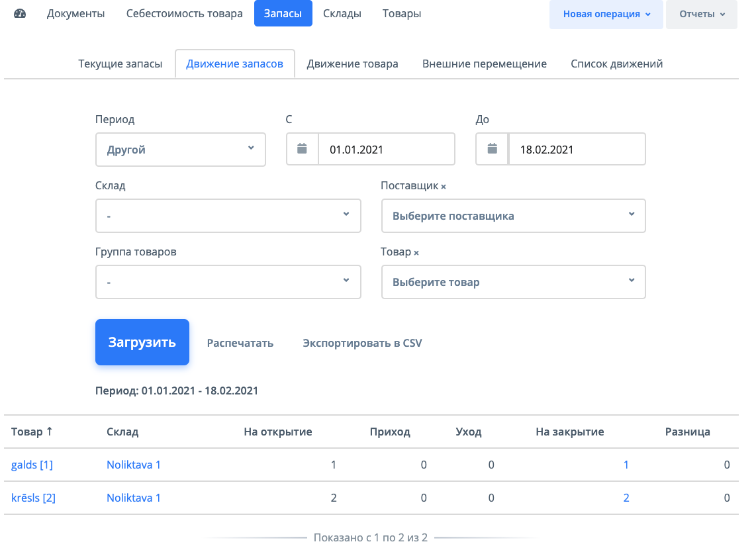The image size is (756, 548).
Task: Switch to Текущие запасы tab
Action: (120, 64)
